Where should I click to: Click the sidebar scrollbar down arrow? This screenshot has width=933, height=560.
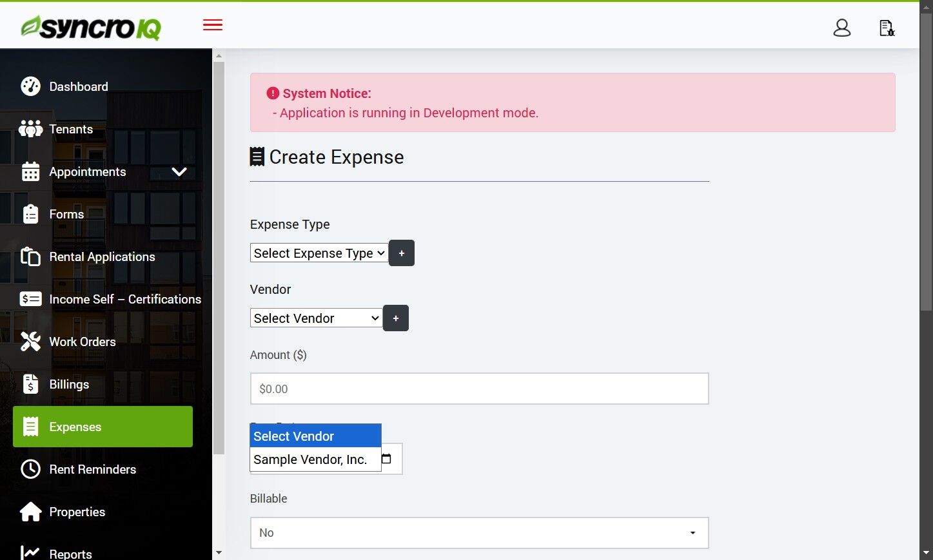pos(219,553)
